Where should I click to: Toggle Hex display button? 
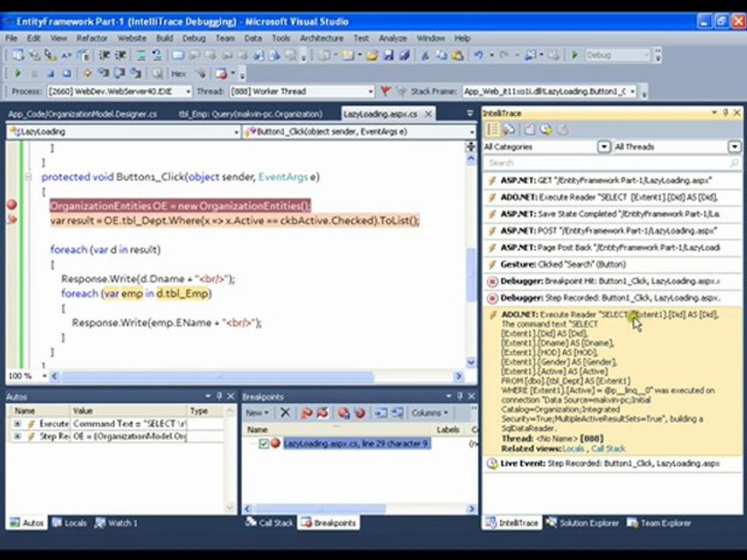178,74
